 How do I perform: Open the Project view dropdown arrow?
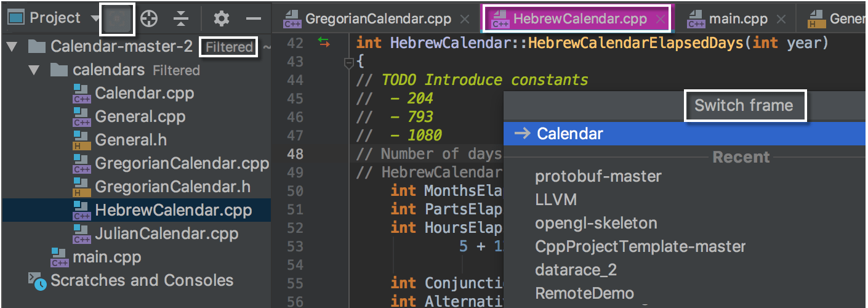pos(95,18)
